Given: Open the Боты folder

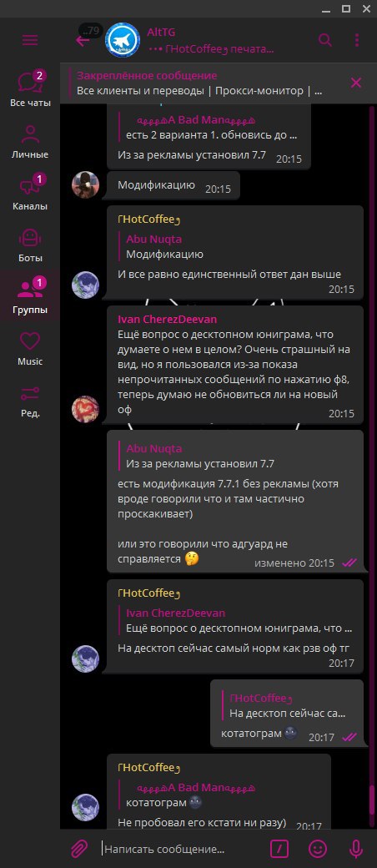Looking at the screenshot, I should pos(30,245).
